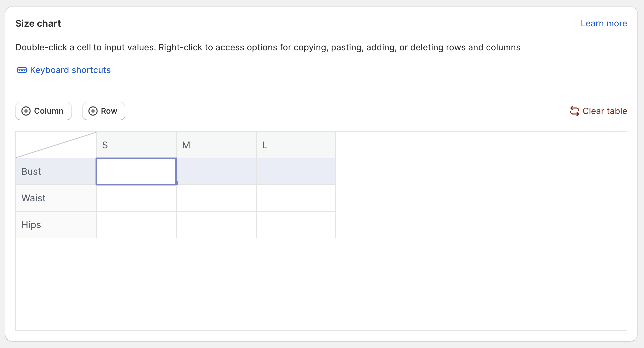Click the diagonal corner header cell
The height and width of the screenshot is (348, 644).
coord(56,145)
